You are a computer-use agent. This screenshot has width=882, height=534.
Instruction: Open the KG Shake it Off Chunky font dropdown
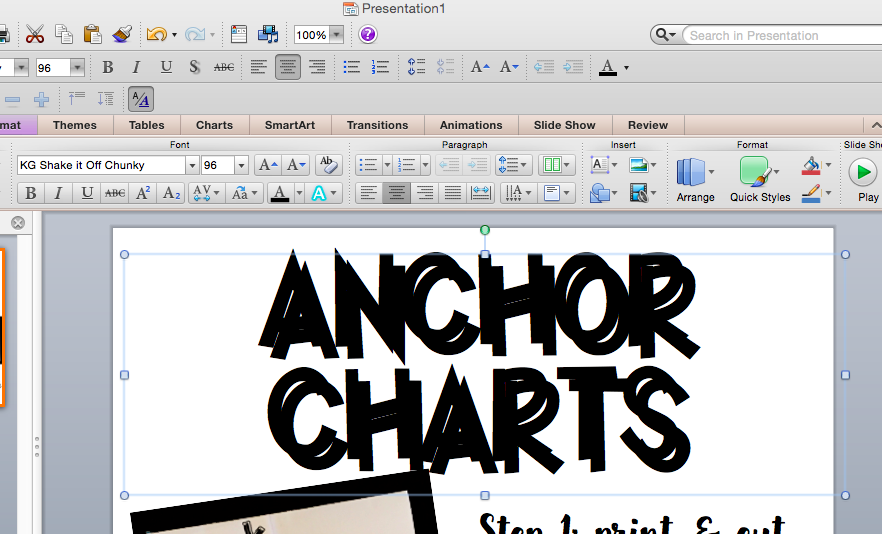[x=192, y=165]
